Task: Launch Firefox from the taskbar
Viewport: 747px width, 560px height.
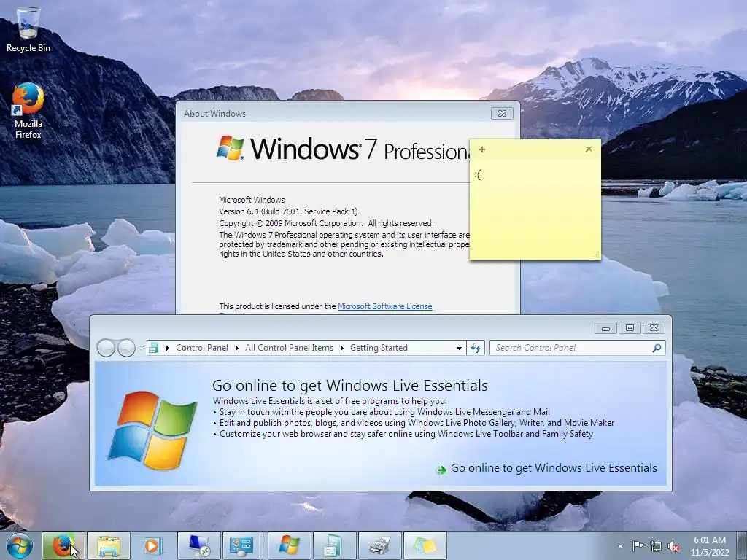Action: (x=63, y=545)
